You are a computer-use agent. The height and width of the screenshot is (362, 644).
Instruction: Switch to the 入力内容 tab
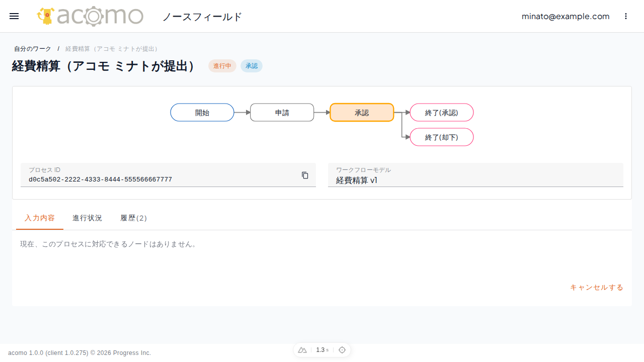coord(40,218)
